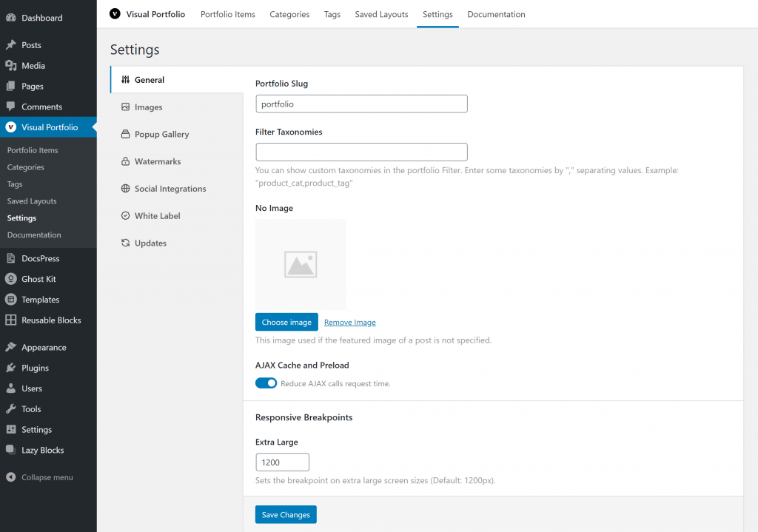Open Settings in Visual Portfolio sidebar submenu
This screenshot has width=758, height=532.
coord(21,218)
